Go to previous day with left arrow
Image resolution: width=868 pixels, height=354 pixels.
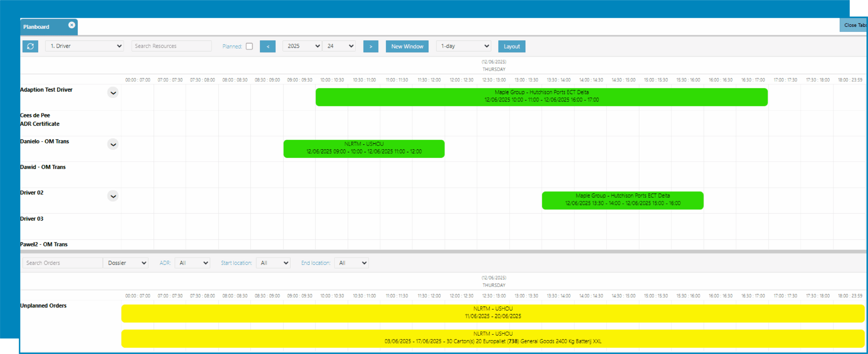(x=268, y=46)
